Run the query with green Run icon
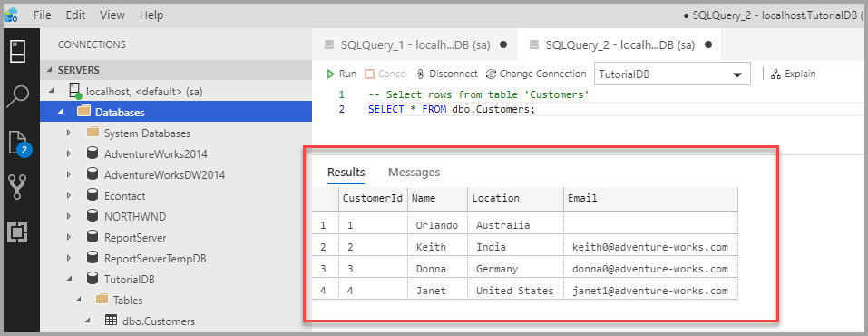The image size is (868, 336). coord(342,74)
